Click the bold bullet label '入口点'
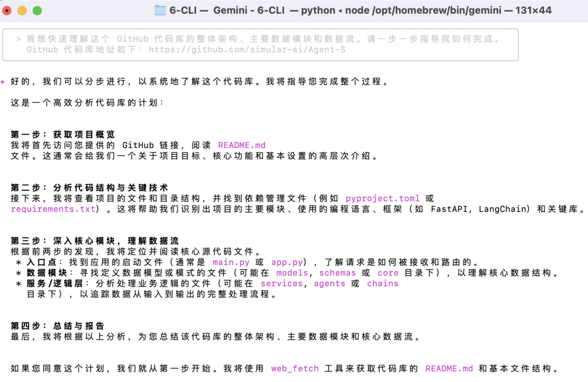588x382 pixels. (x=41, y=262)
